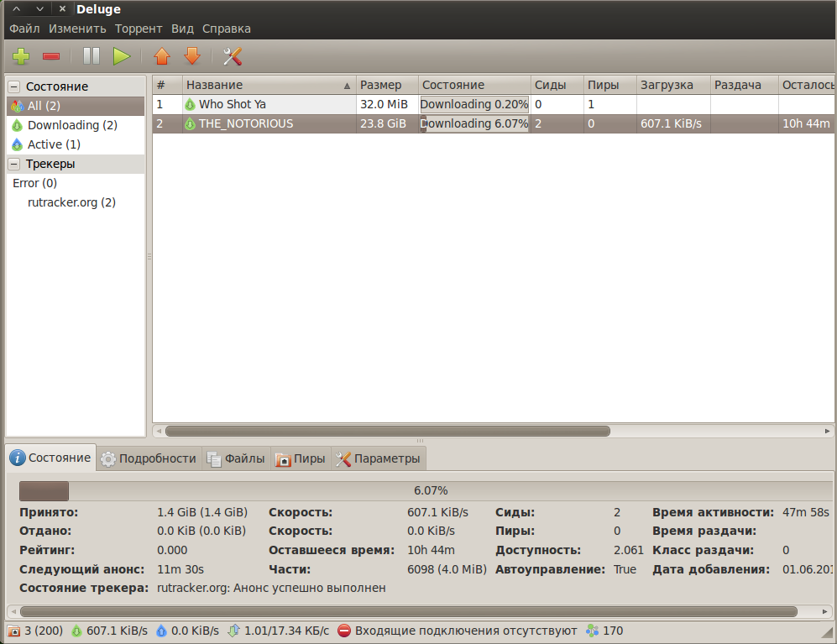Click the download speed icon in status bar

point(77,631)
